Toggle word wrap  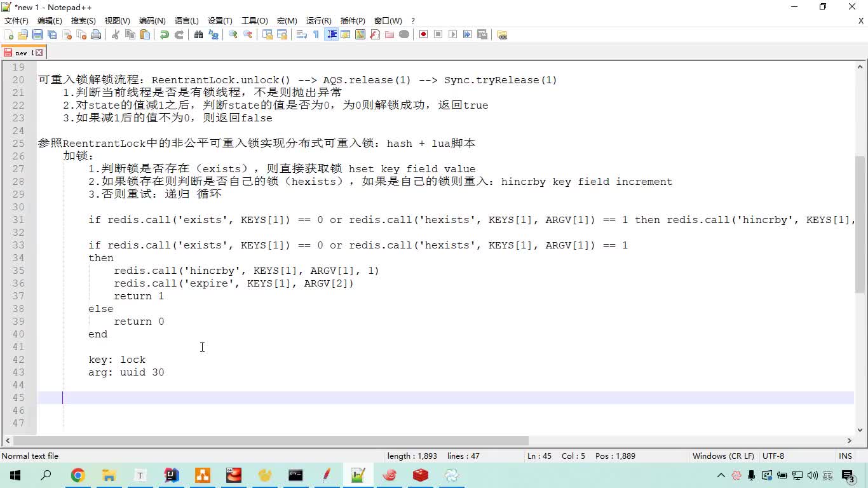[x=302, y=35]
